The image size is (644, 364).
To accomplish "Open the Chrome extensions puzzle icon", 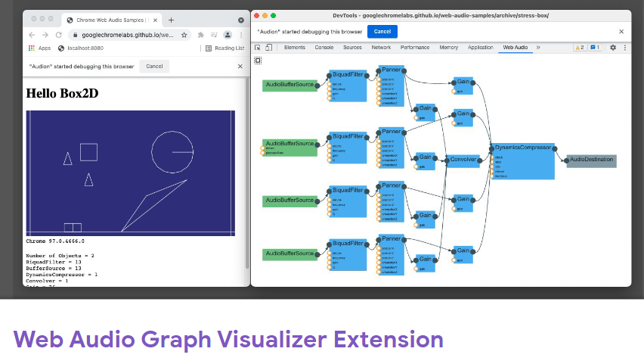I will coord(201,35).
